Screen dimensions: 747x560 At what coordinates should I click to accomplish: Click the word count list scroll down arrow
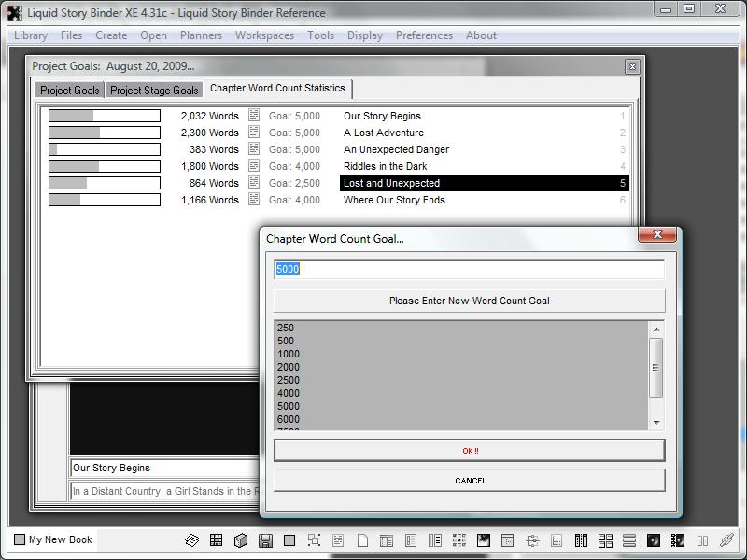[656, 423]
